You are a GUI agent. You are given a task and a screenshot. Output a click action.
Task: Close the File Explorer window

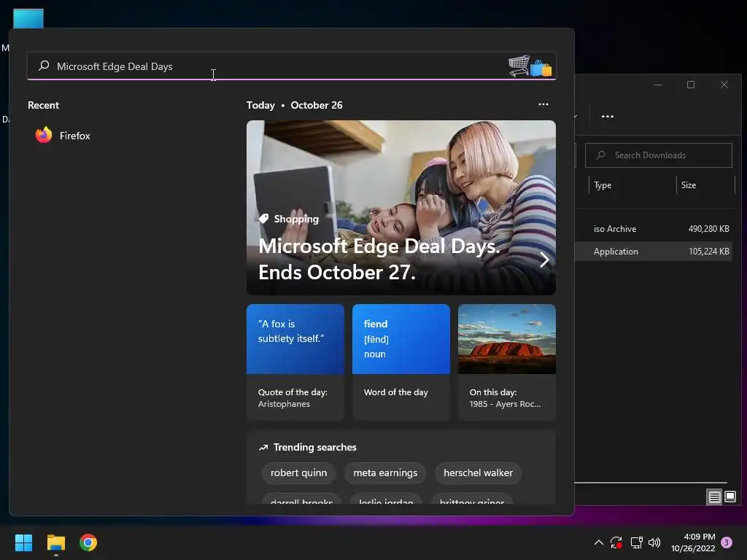click(x=724, y=85)
